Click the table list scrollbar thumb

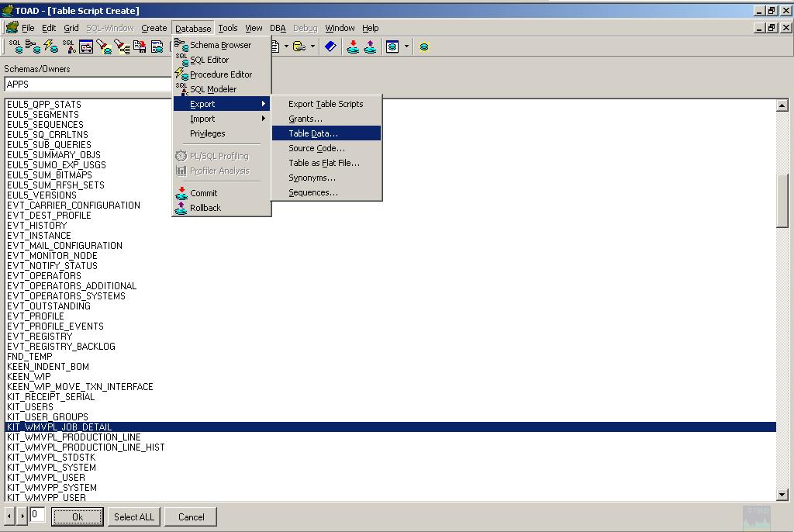(x=782, y=201)
